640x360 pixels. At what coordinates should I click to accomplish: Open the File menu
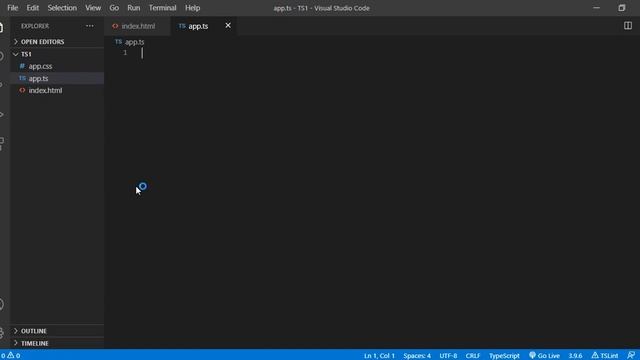tap(13, 8)
